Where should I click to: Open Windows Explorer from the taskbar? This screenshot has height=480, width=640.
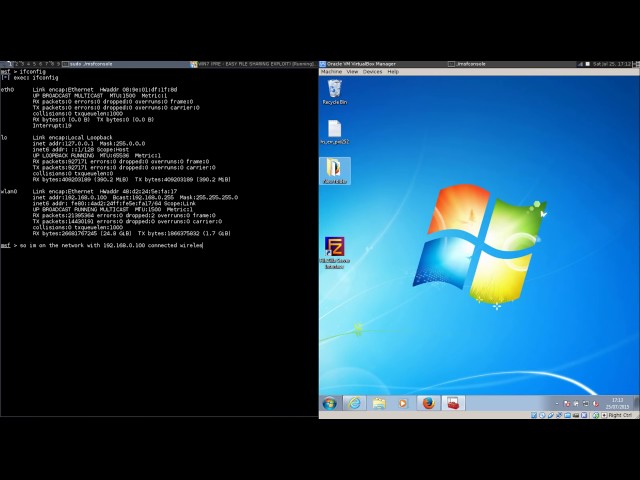[x=379, y=403]
